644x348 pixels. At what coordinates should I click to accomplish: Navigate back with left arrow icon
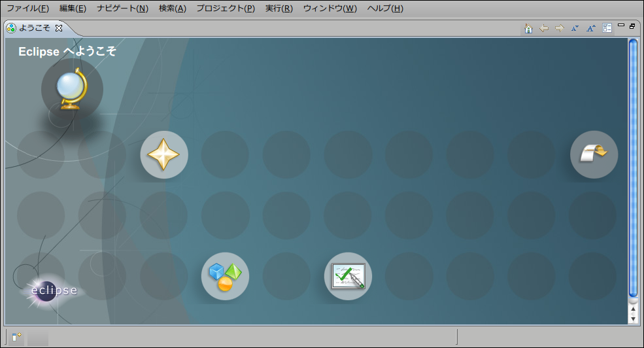pos(544,28)
